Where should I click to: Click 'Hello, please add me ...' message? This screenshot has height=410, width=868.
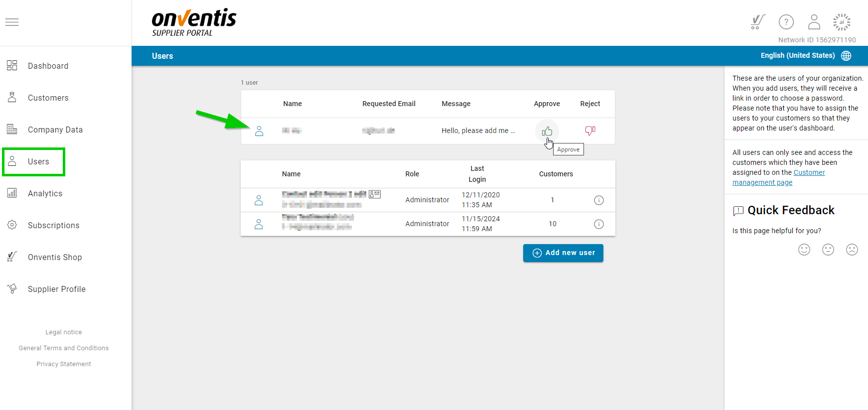pos(478,131)
